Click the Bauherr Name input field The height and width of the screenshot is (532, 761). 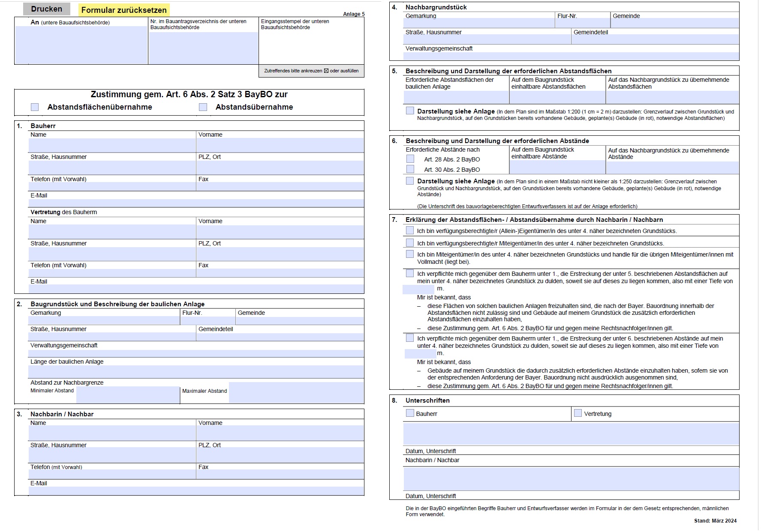(x=112, y=145)
